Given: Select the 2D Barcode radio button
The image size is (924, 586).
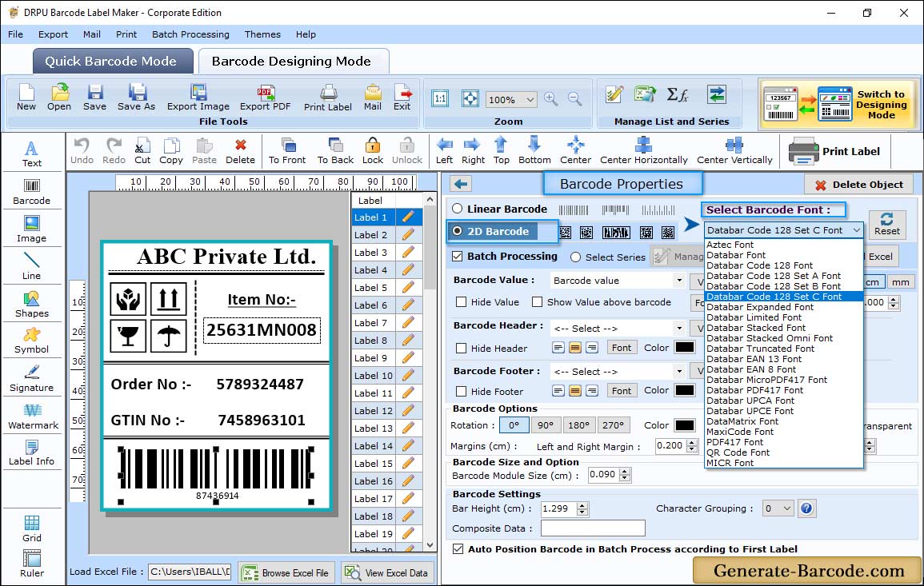Looking at the screenshot, I should [x=458, y=231].
